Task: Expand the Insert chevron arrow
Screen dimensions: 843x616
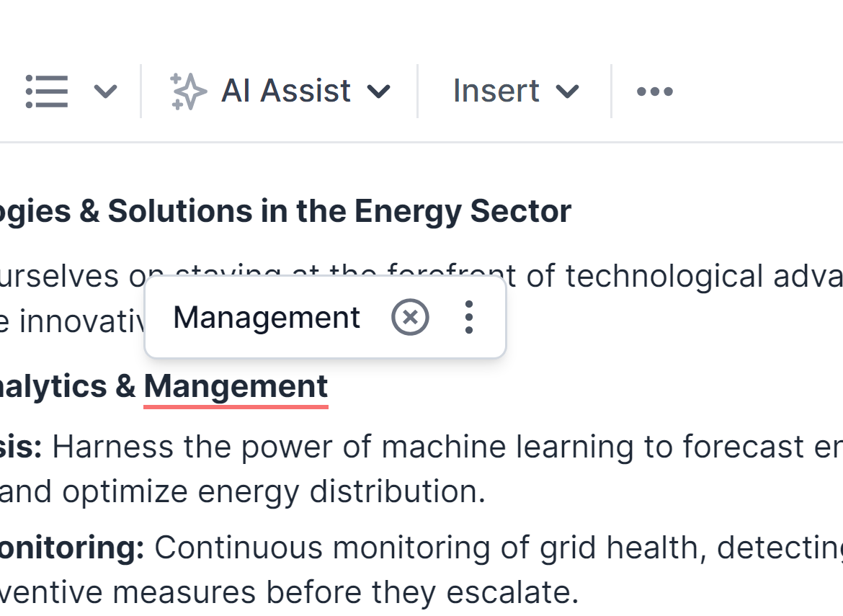Action: tap(568, 91)
